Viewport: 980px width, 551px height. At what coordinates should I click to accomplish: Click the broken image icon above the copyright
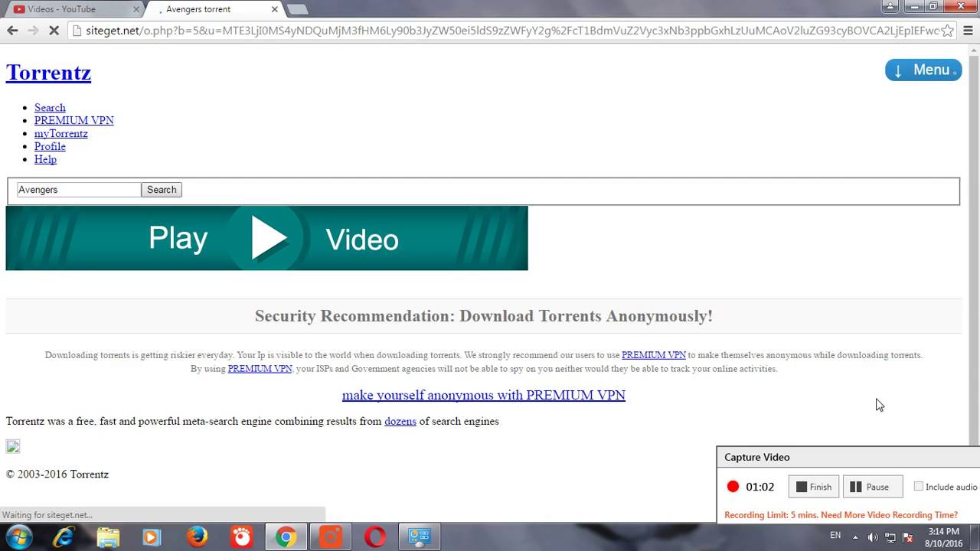pyautogui.click(x=13, y=446)
